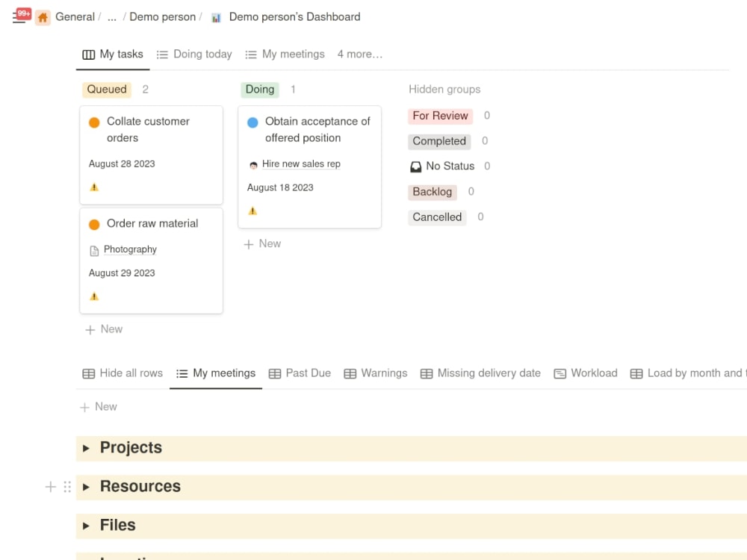
Task: Open the Photography linked page
Action: point(130,249)
